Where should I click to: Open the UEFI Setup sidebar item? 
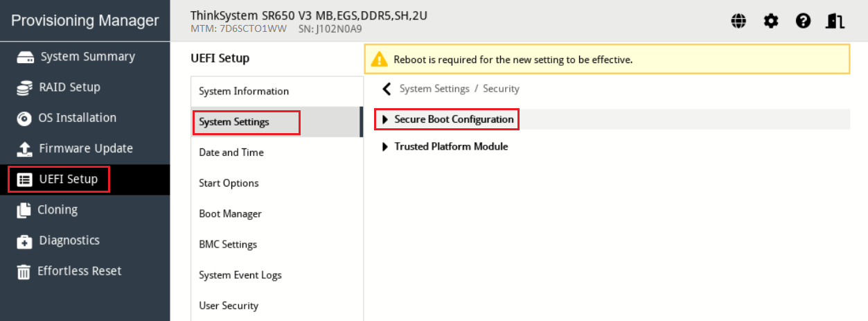(x=68, y=180)
